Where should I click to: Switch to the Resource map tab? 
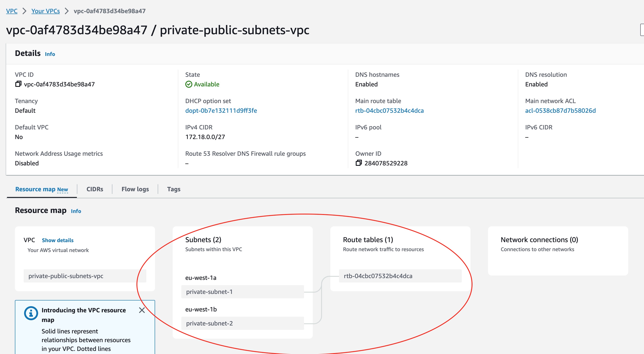41,189
